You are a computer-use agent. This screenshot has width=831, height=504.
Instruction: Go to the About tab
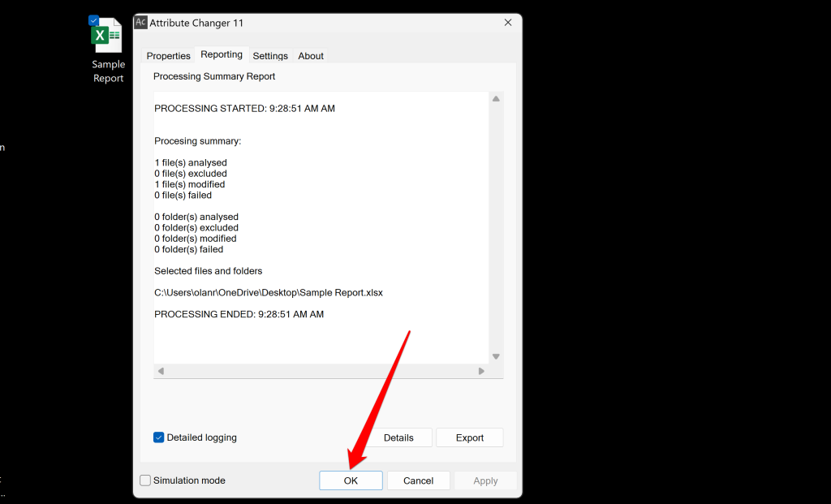pyautogui.click(x=311, y=56)
